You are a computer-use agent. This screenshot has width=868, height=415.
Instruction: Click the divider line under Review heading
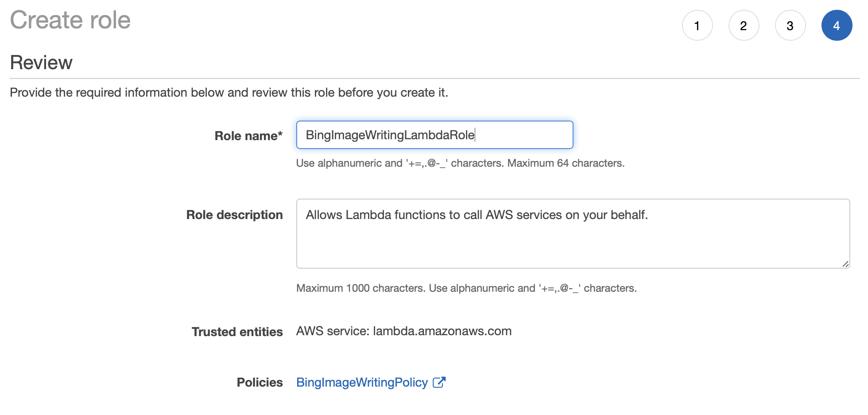tap(434, 78)
